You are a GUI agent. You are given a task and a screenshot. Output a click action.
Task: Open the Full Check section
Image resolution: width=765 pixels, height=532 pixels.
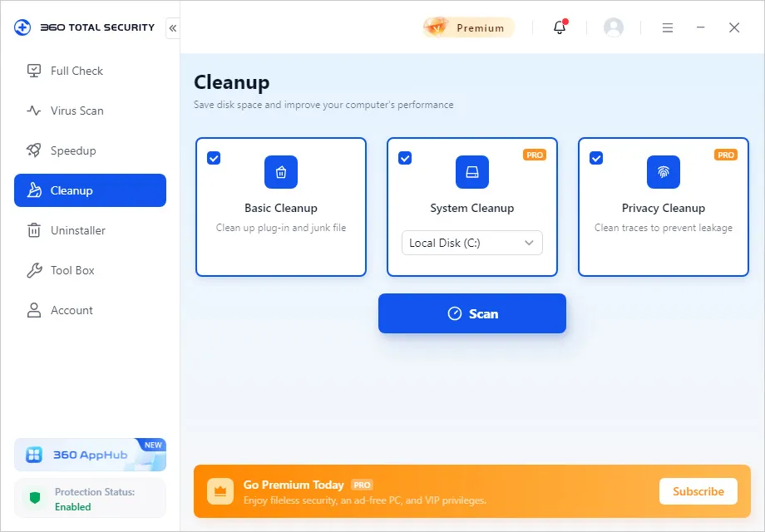91,71
